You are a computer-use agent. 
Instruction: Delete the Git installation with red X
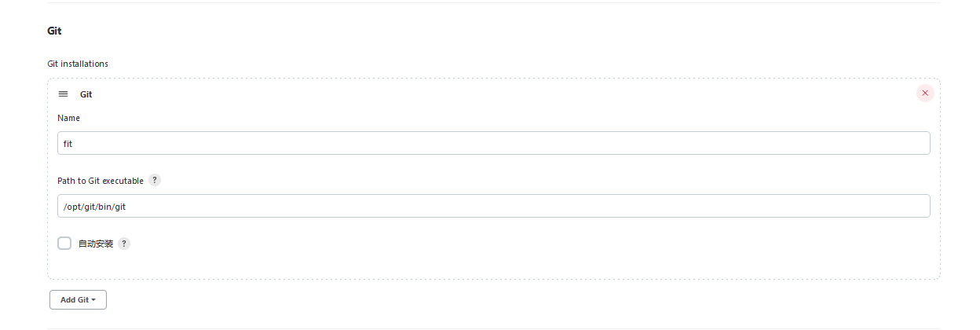click(925, 93)
